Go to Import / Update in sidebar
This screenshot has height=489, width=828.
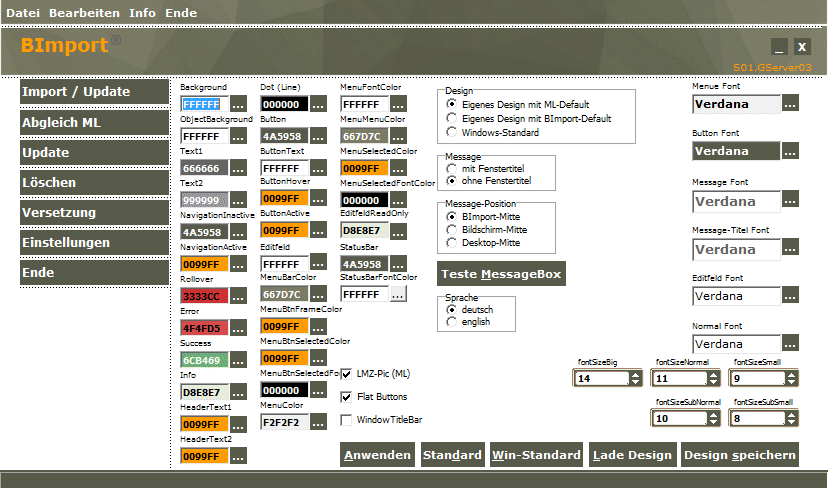95,92
